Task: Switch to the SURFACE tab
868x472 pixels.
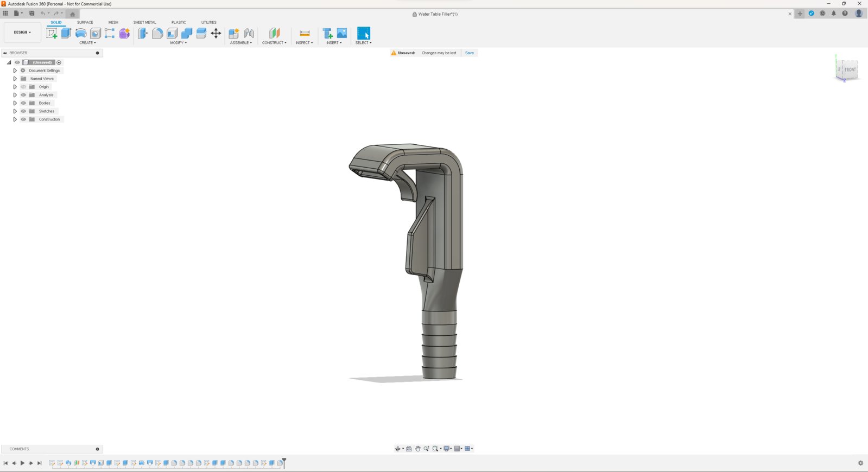Action: pos(85,22)
